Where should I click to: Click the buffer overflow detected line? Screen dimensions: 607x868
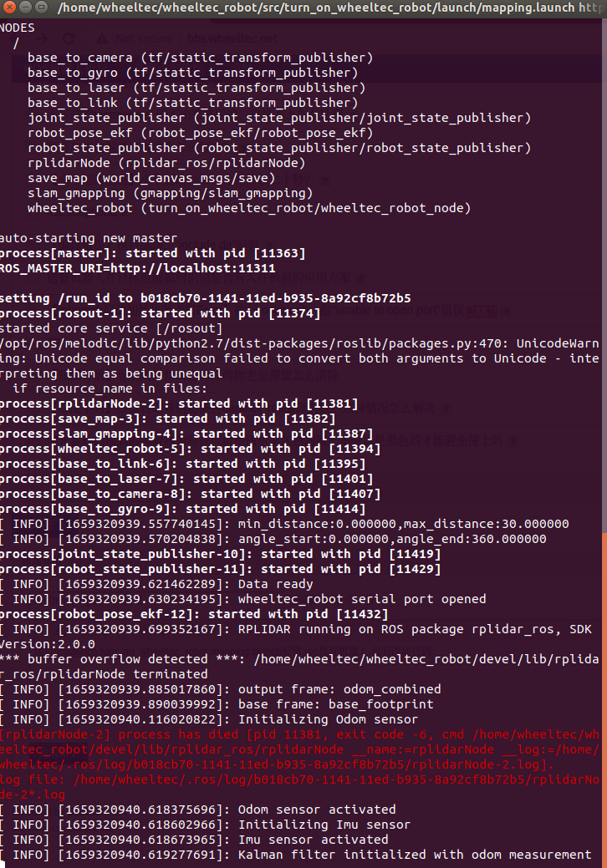tap(299, 667)
